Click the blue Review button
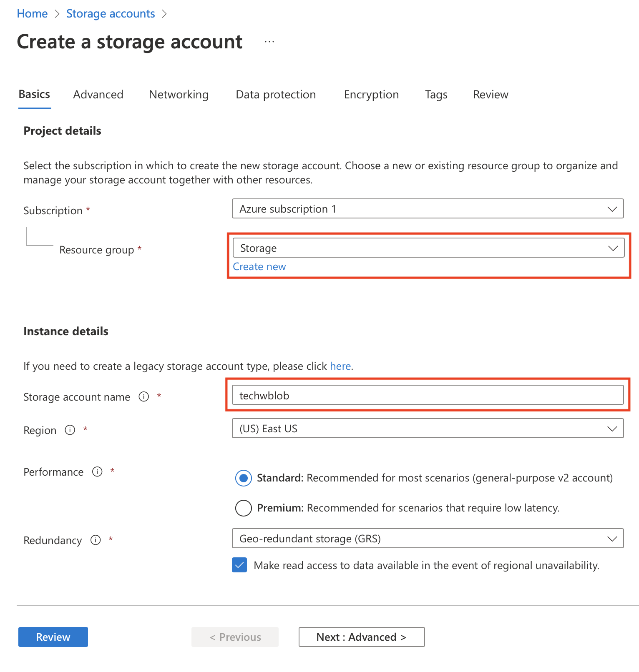The height and width of the screenshot is (672, 639). pos(53,637)
